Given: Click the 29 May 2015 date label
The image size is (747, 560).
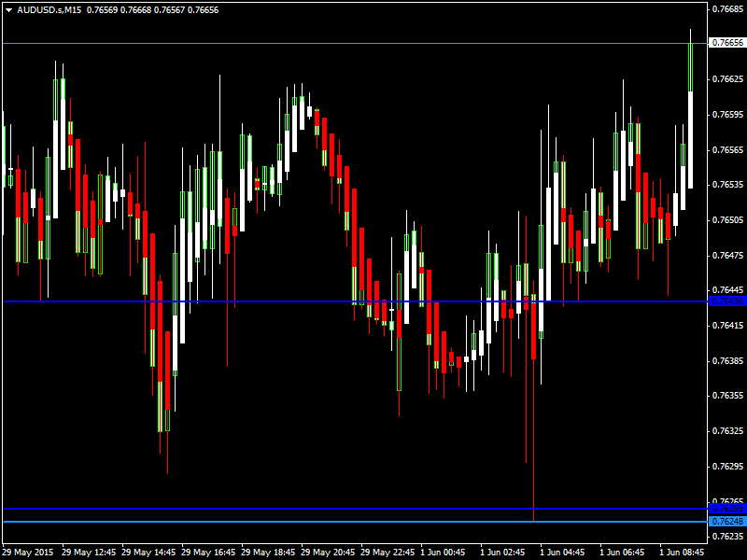Looking at the screenshot, I should 28,552.
